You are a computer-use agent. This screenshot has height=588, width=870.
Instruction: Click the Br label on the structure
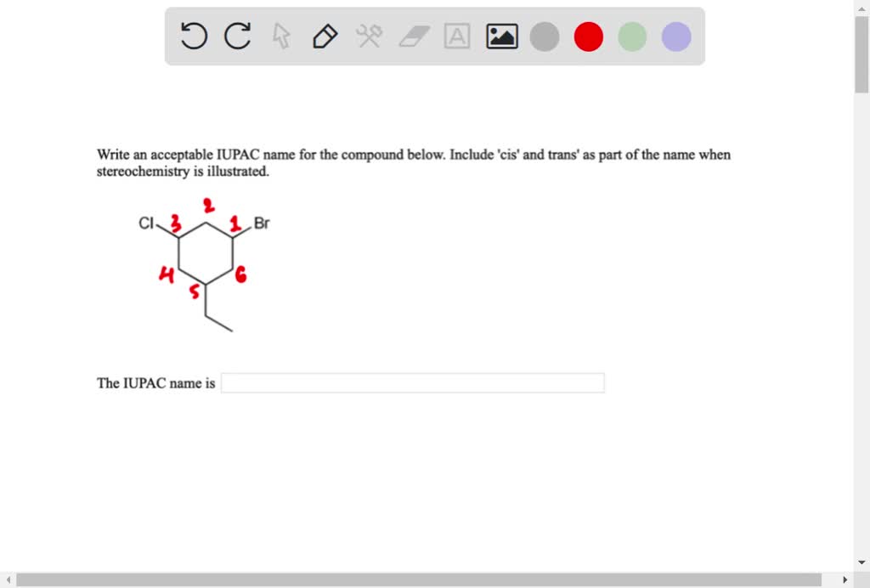pyautogui.click(x=262, y=223)
